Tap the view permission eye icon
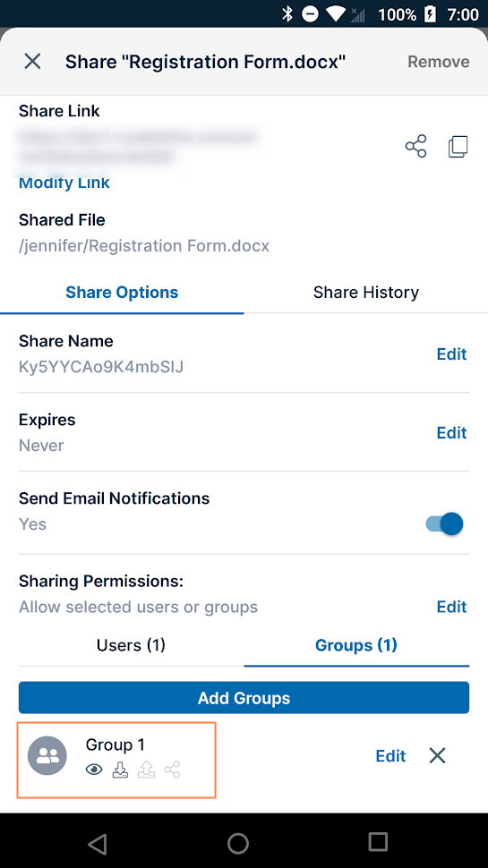 [x=94, y=770]
